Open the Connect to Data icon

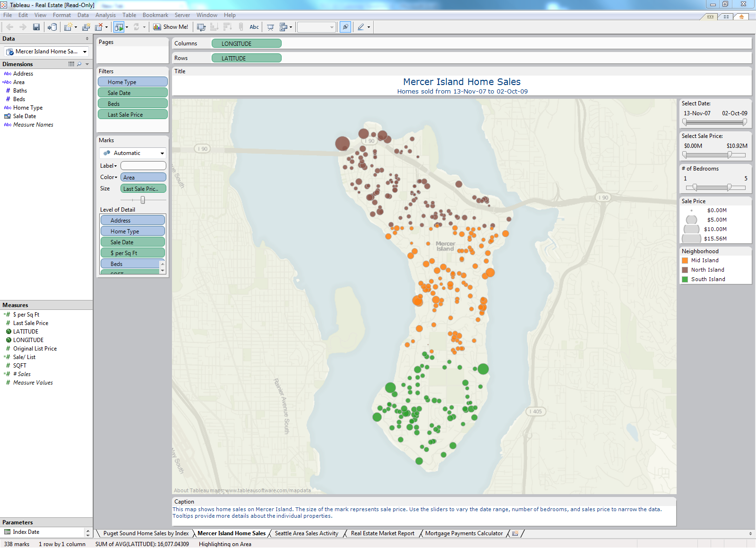52,27
